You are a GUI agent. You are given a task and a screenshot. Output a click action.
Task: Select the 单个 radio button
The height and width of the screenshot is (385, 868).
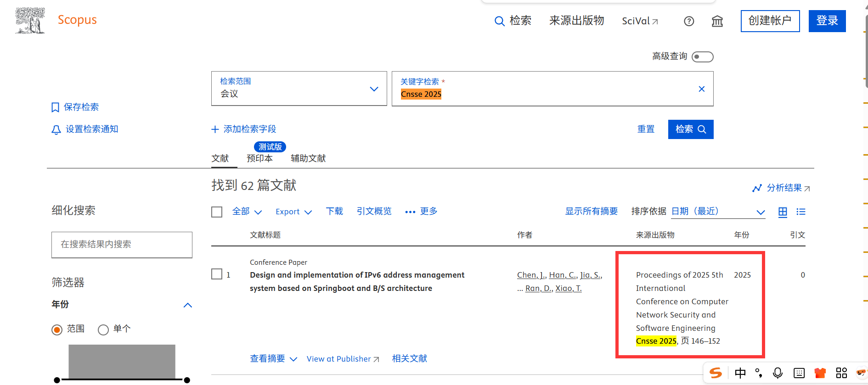103,329
